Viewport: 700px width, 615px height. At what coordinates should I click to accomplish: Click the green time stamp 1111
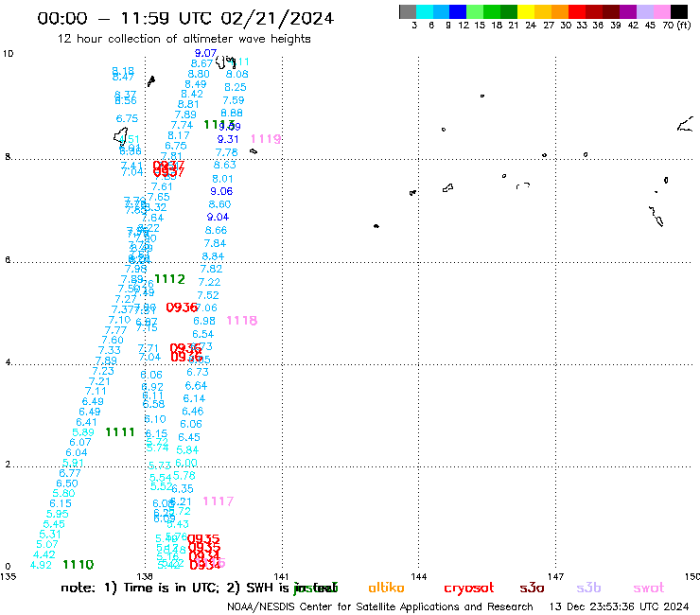coord(119,432)
